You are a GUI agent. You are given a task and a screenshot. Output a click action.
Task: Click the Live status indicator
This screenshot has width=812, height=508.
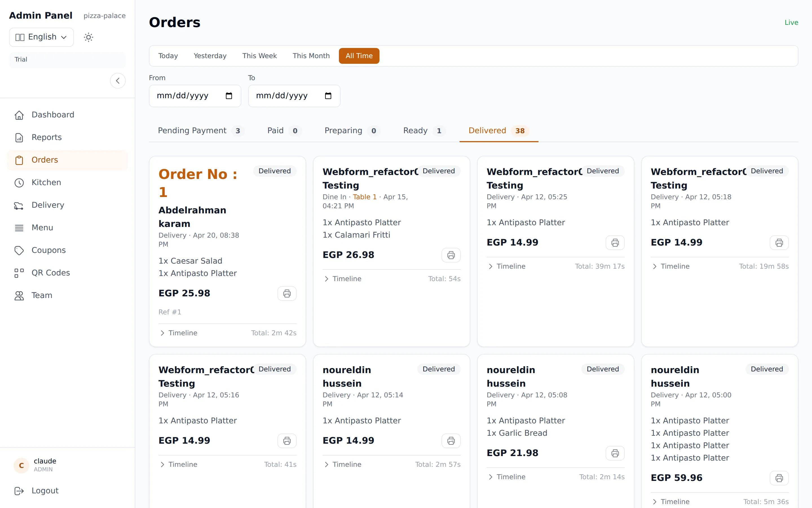pyautogui.click(x=791, y=23)
